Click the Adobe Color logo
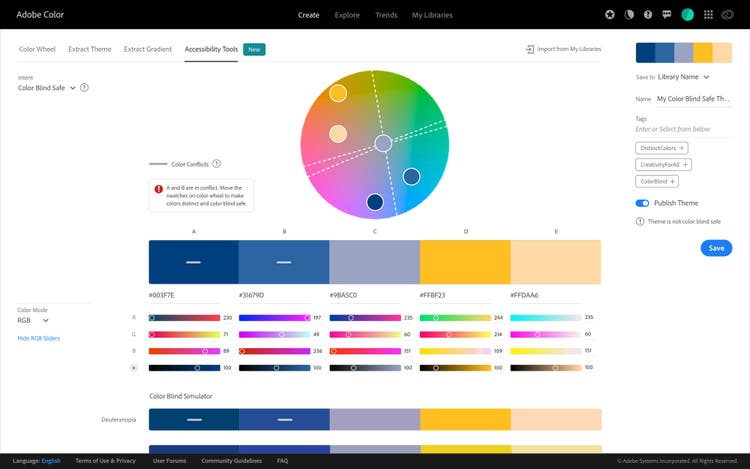The height and width of the screenshot is (469, 750). 40,14
